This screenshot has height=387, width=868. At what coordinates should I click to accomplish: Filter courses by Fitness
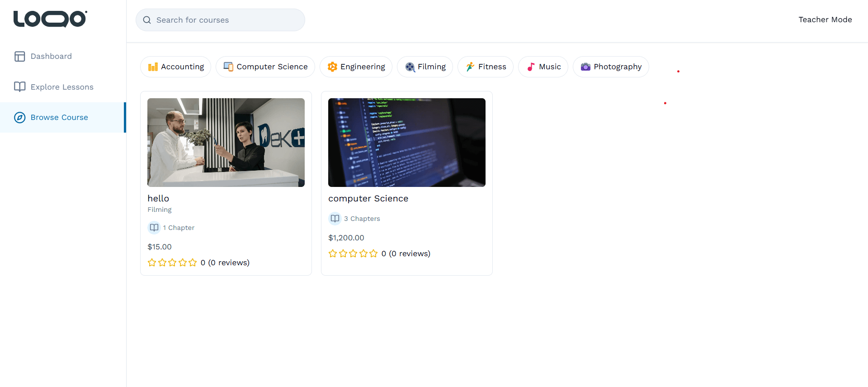tap(486, 67)
